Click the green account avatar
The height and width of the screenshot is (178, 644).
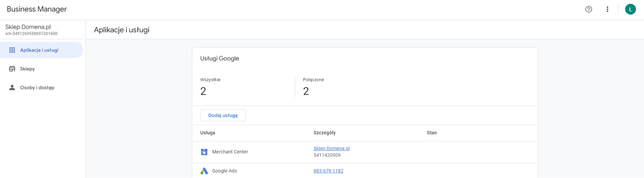click(x=630, y=9)
